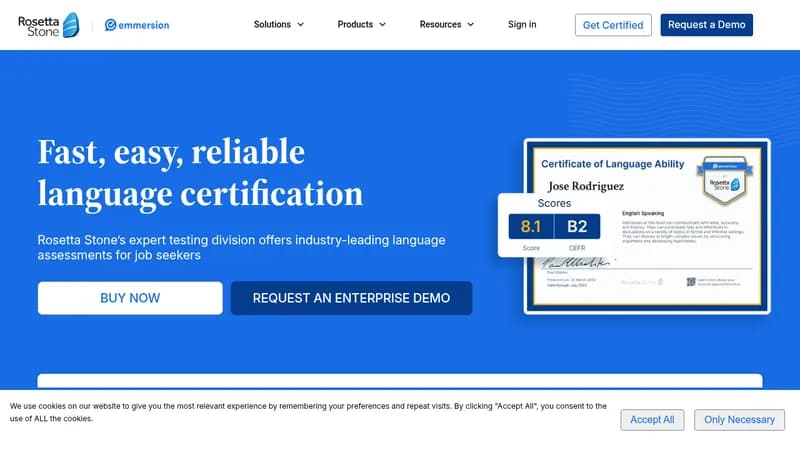Select the Fast, easy, reliable headline
Viewport: 800px width, 450px height.
pos(200,173)
